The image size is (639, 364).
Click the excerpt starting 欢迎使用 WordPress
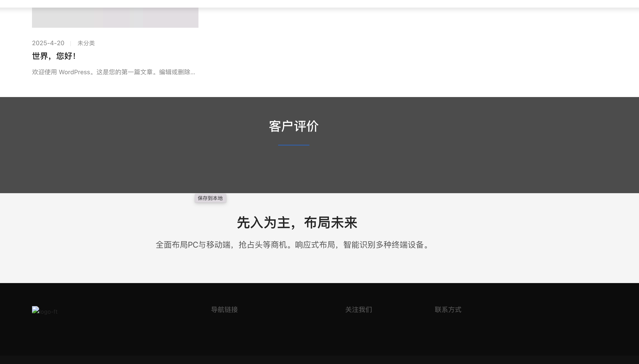(x=113, y=72)
